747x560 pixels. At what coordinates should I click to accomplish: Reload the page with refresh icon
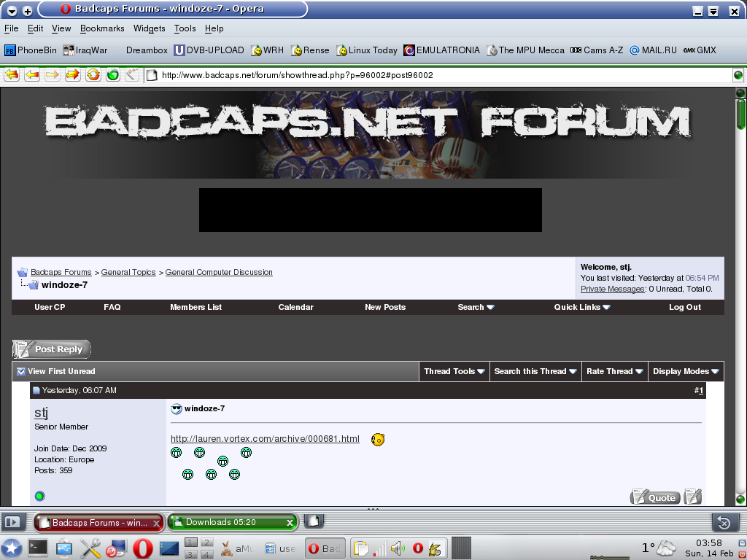93,75
